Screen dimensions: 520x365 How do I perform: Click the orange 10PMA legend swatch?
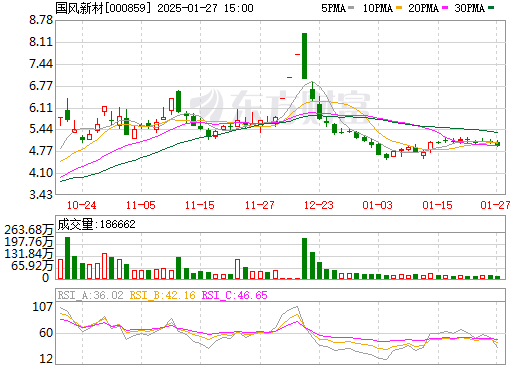pyautogui.click(x=399, y=7)
